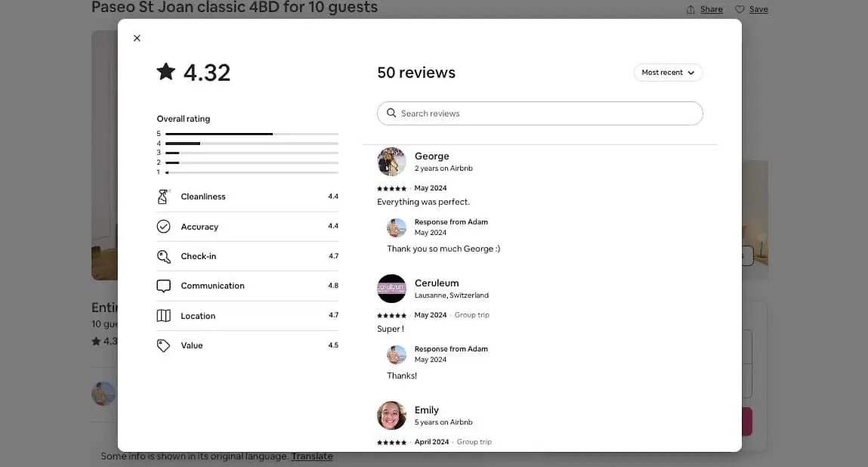
Task: Click Adam's avatar in reply to George
Action: 397,227
